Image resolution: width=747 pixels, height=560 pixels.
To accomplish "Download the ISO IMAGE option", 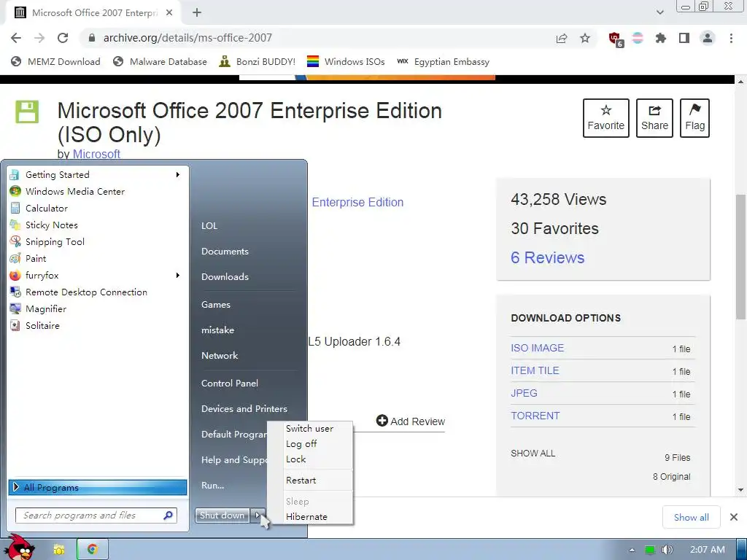I will pyautogui.click(x=538, y=348).
